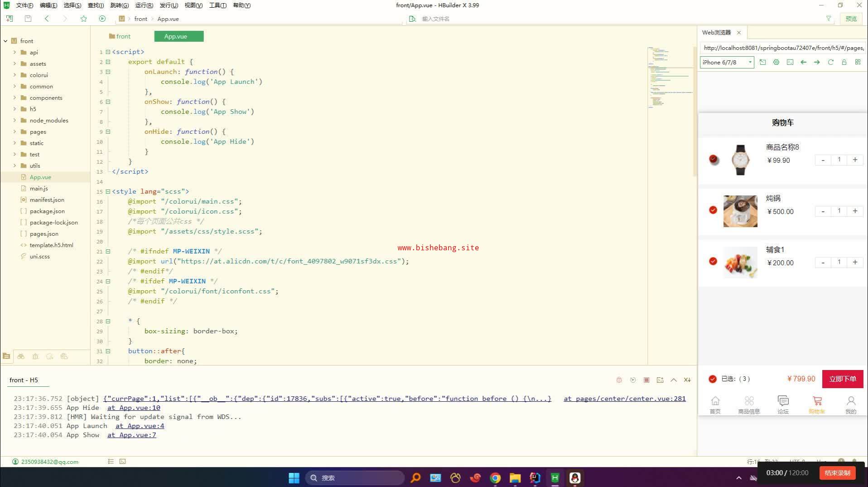Toggle the select-all 已选 checkbox
868x487 pixels.
(x=713, y=379)
